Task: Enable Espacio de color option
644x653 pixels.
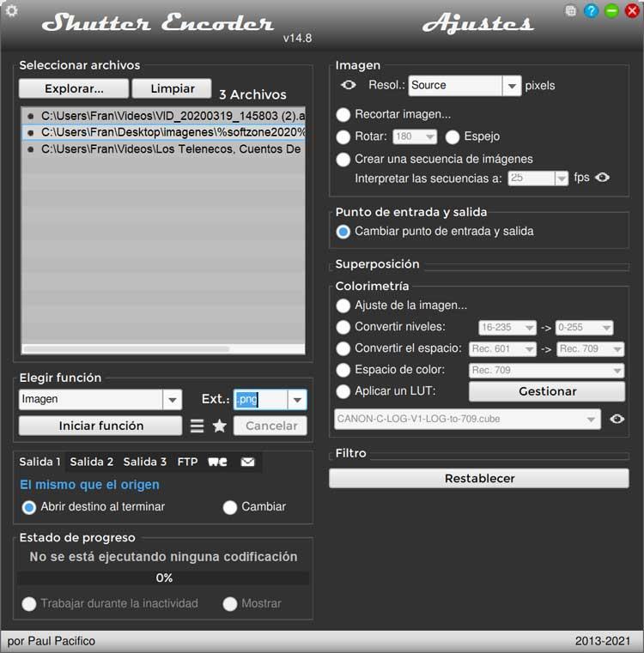Action: 343,370
